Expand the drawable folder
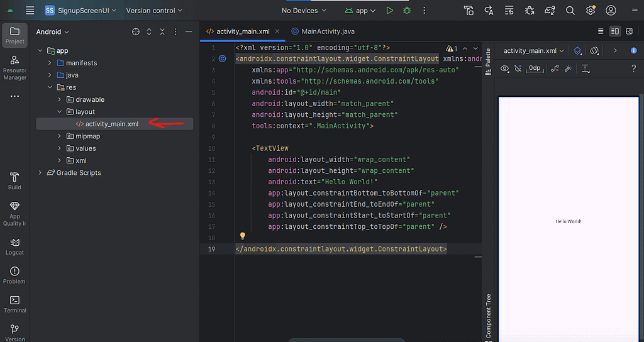The height and width of the screenshot is (342, 644). [60, 99]
